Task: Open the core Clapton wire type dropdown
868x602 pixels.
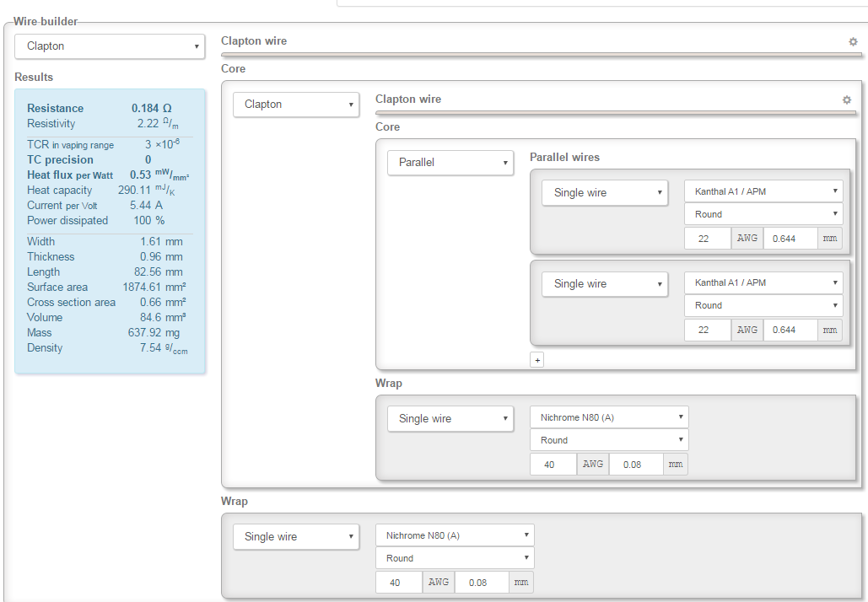Action: (x=296, y=105)
